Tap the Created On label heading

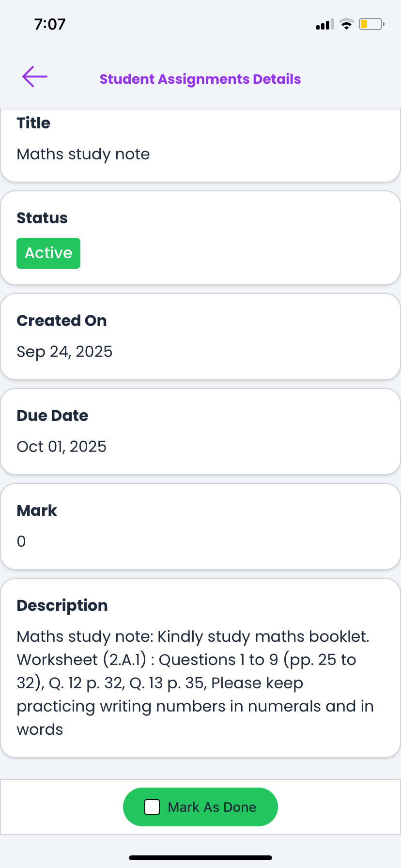(62, 321)
